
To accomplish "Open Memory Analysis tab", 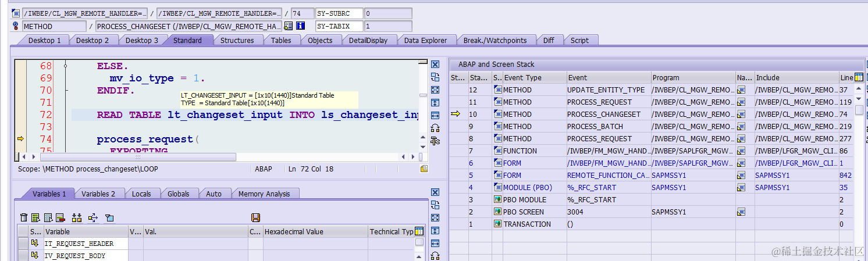I will (x=264, y=194).
